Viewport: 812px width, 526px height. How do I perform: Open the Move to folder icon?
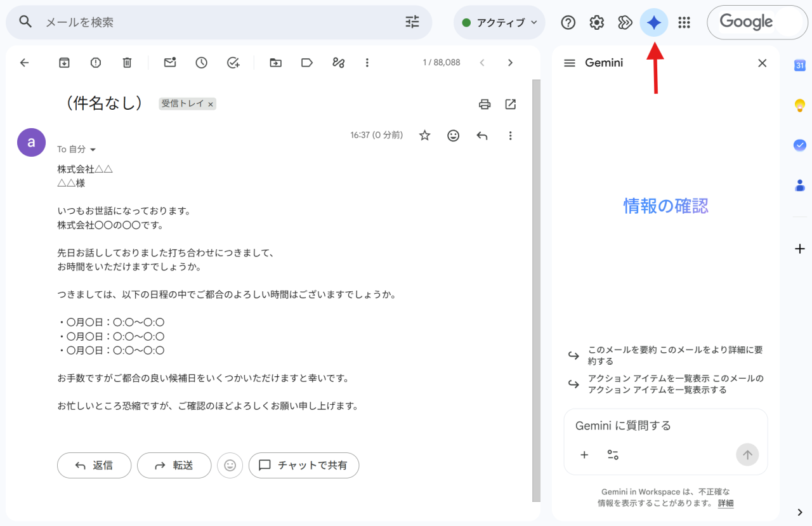[x=275, y=62]
